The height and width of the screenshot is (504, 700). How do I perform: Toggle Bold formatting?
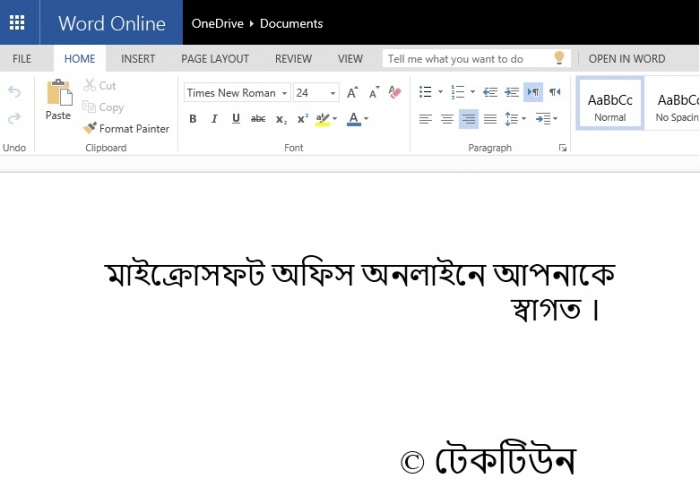(x=193, y=119)
